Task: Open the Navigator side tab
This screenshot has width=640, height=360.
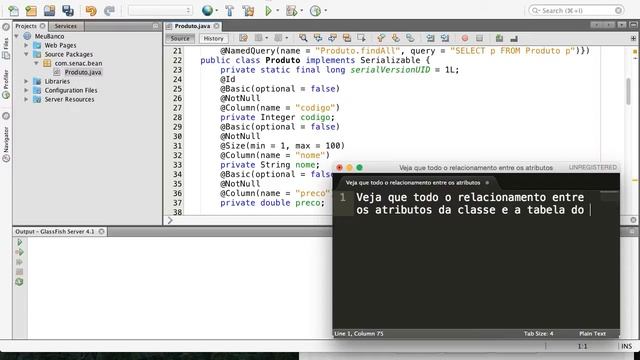Action: tap(6, 144)
